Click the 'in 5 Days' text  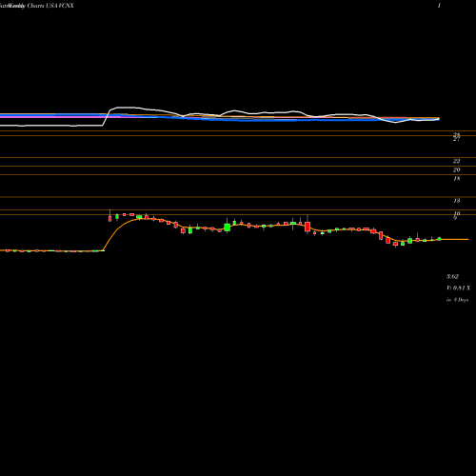click(457, 300)
